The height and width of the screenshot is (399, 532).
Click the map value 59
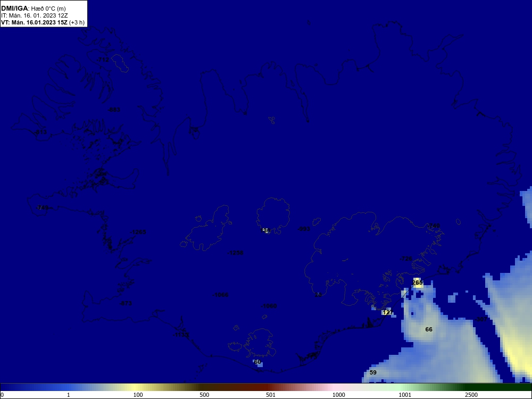tap(373, 372)
